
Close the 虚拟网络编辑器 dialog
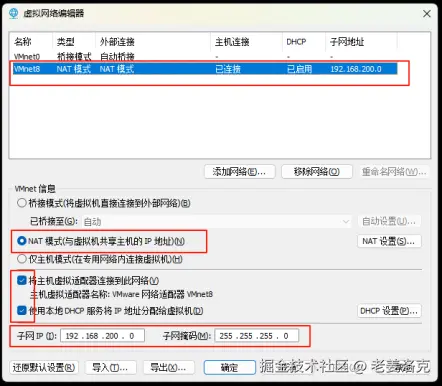427,14
